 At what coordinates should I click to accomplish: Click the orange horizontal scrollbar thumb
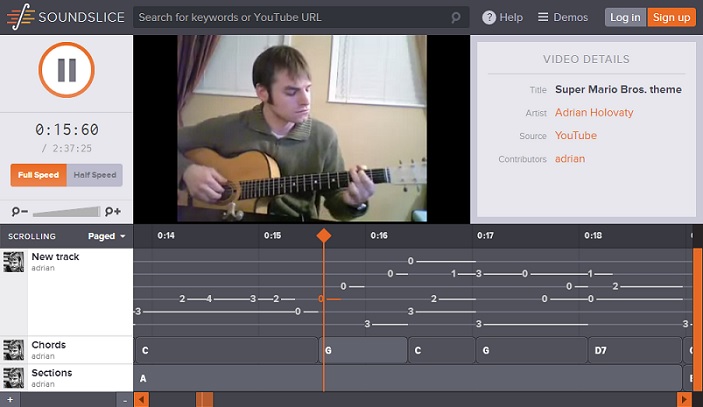204,399
